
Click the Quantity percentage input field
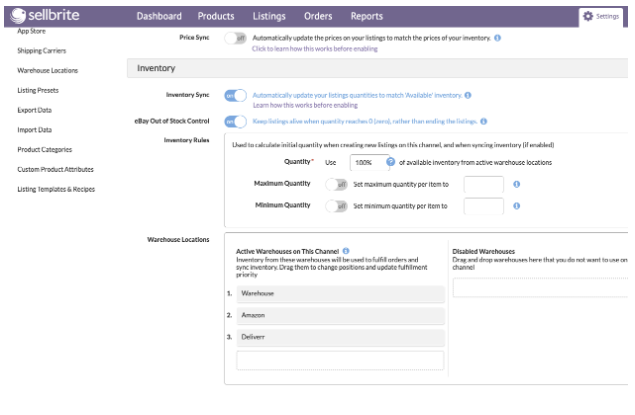tap(368, 162)
